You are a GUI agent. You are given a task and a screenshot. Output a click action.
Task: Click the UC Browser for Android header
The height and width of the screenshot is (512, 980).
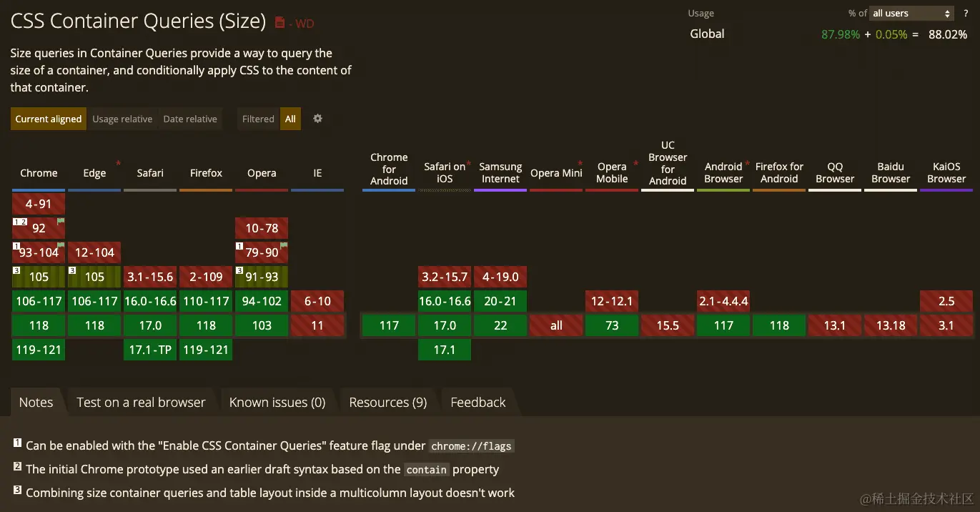click(668, 163)
